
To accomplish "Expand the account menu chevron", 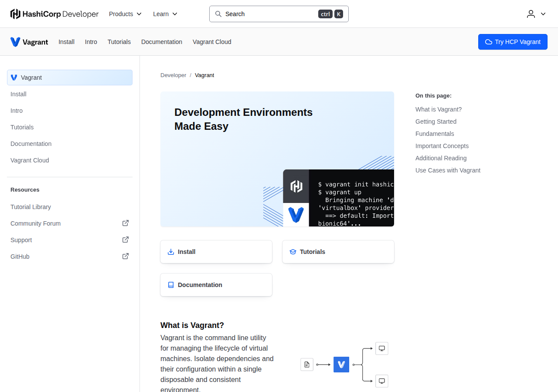I will click(543, 14).
